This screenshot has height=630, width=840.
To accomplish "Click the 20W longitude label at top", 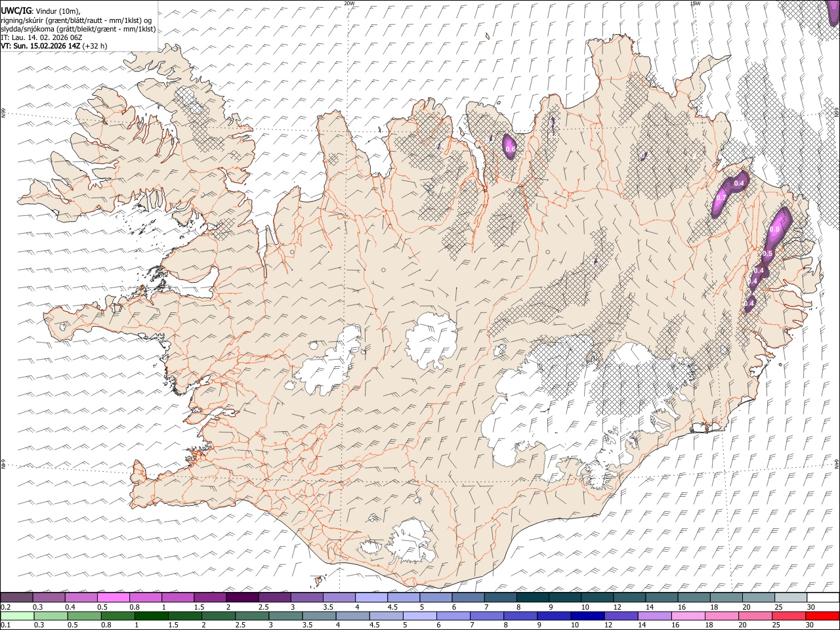I will (x=349, y=3).
